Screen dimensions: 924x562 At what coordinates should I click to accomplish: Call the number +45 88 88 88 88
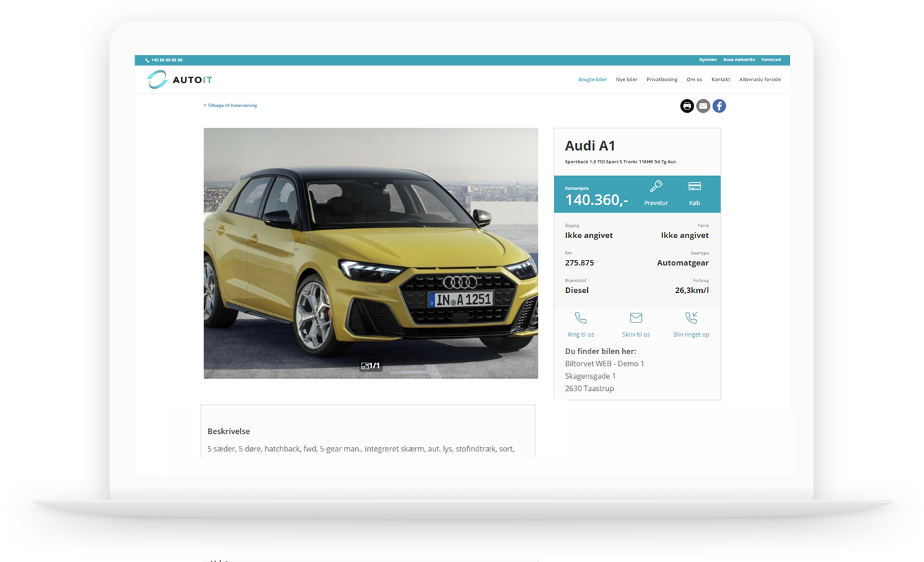tap(166, 61)
